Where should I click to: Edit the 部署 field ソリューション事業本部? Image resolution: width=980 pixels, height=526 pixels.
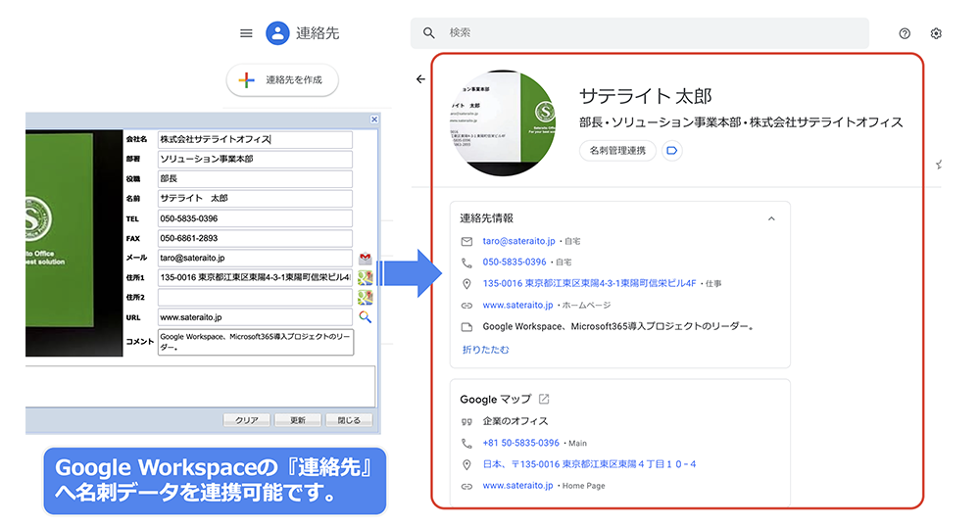point(255,160)
